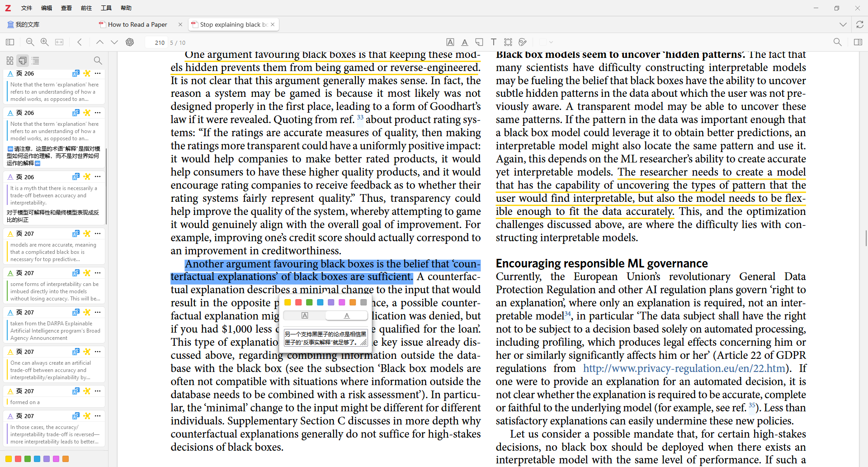Translate the 'models are more accurate' annotation
868x467 pixels.
[x=76, y=233]
